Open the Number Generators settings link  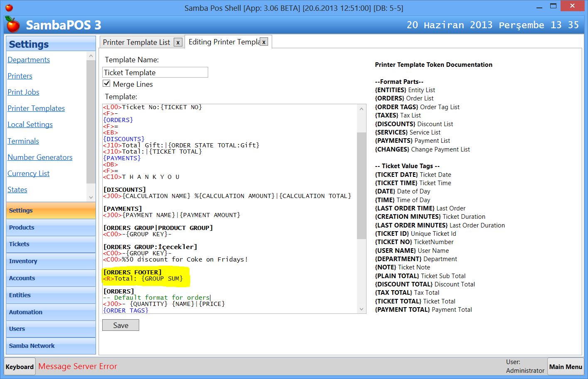[x=40, y=157]
